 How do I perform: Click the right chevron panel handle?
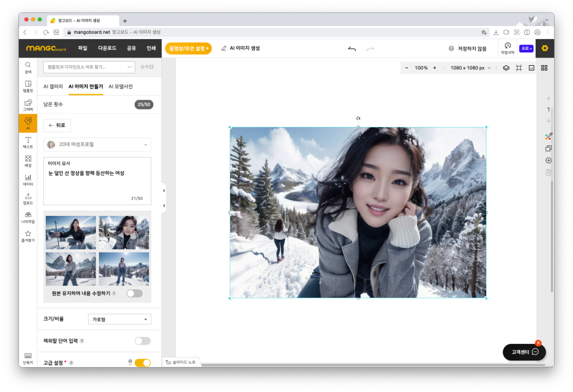point(164,206)
